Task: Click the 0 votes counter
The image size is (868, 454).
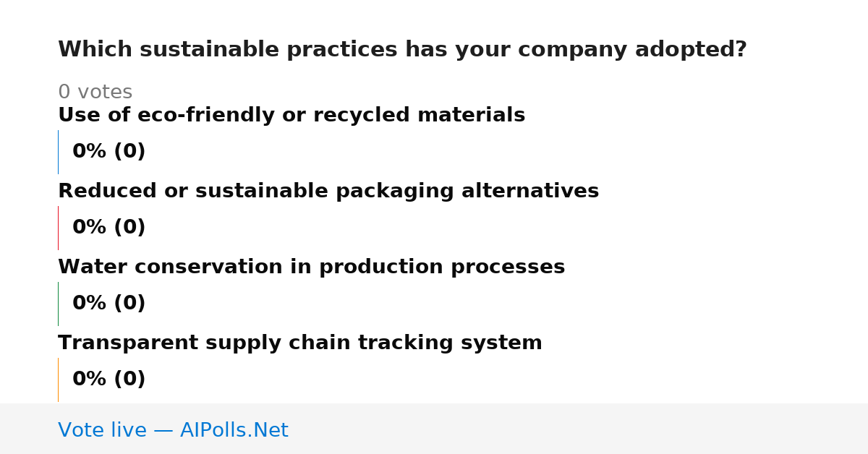Action: point(95,93)
